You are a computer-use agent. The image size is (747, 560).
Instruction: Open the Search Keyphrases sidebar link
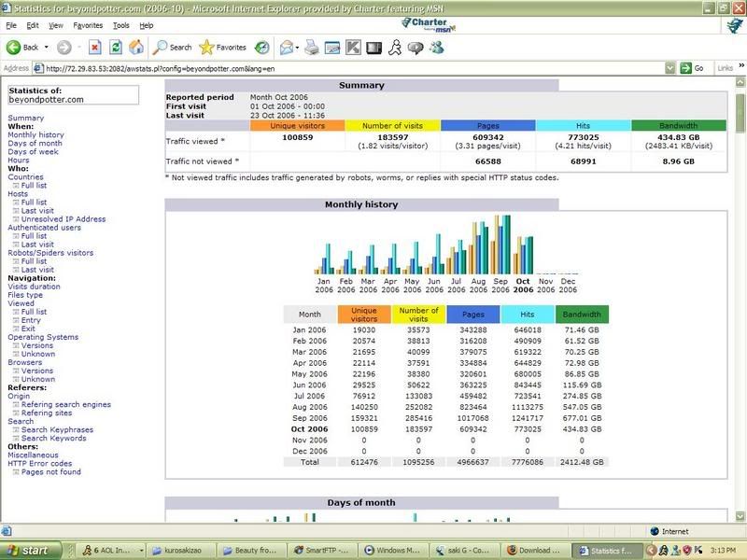pos(59,429)
